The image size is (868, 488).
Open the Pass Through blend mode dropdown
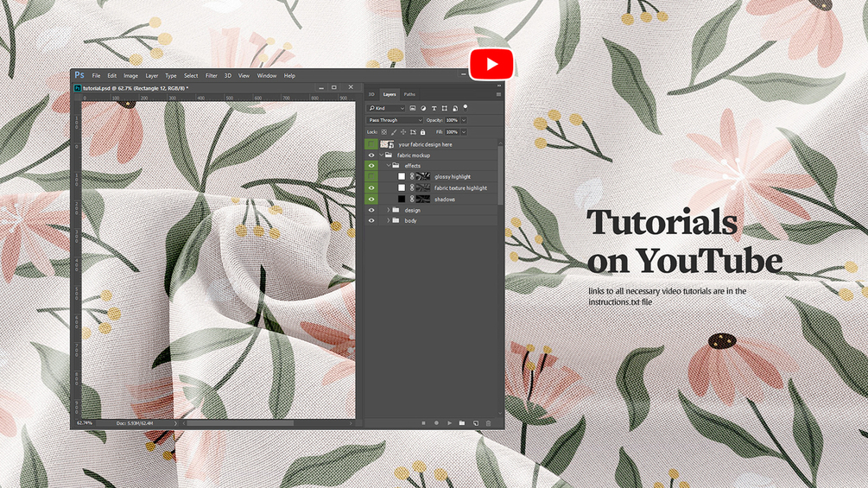coord(395,120)
